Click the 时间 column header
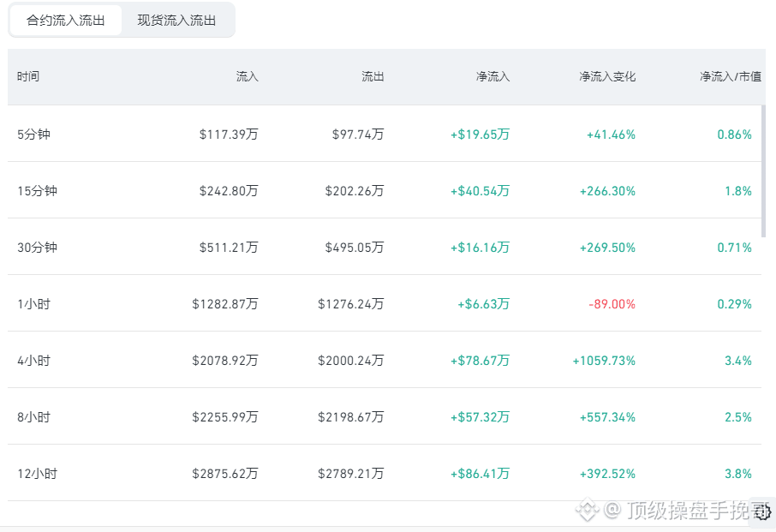Screen dimensions: 776x532 28,76
